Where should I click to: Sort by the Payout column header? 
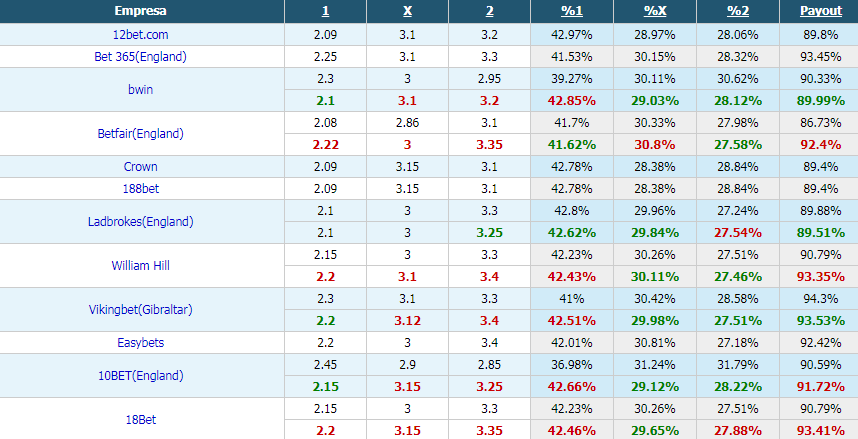coord(821,11)
